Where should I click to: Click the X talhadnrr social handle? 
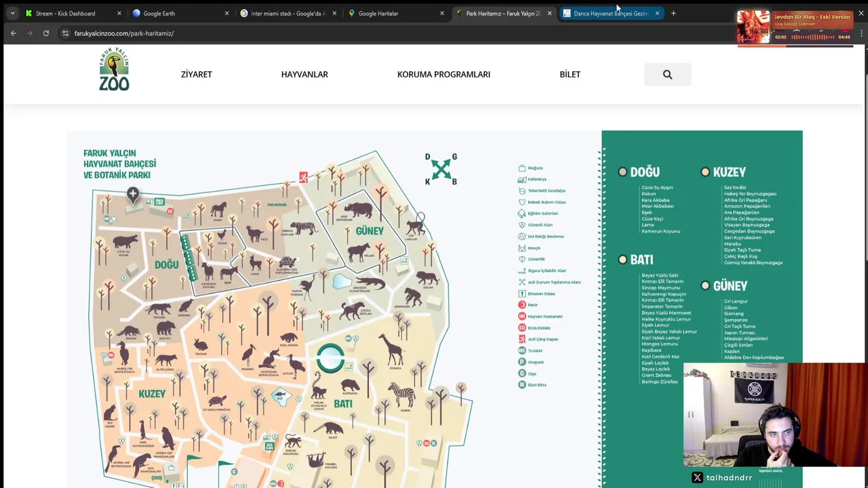pyautogui.click(x=722, y=478)
